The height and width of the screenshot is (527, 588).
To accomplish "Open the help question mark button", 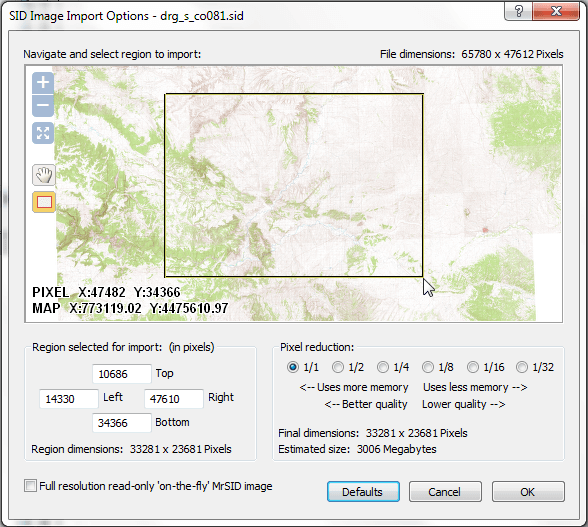I will coord(519,11).
